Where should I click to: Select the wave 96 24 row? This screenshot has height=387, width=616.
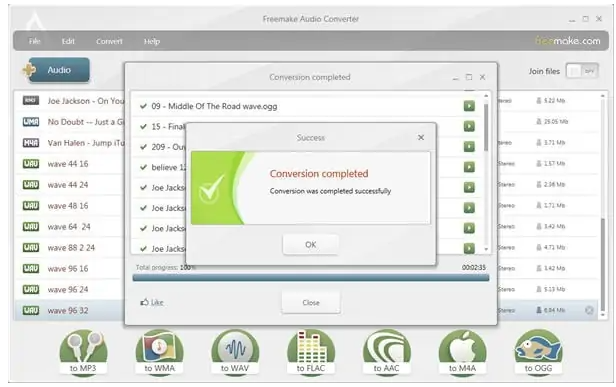(69, 290)
